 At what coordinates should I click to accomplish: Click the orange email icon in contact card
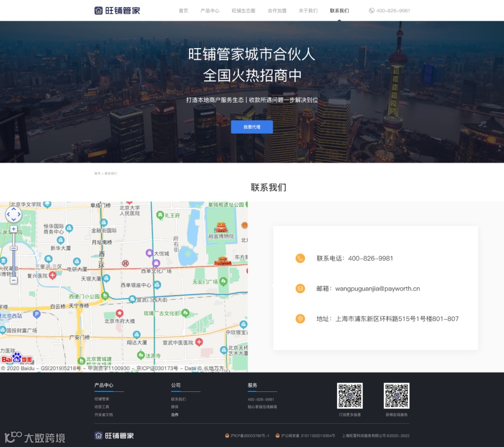pos(300,288)
